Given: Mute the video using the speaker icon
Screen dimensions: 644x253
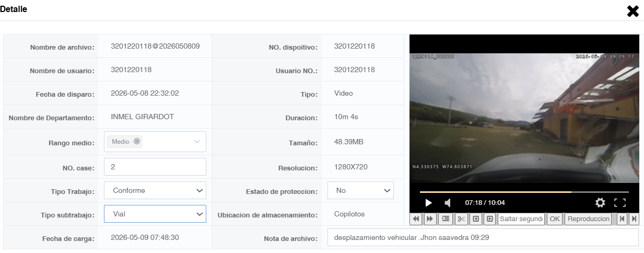Looking at the screenshot, I should pyautogui.click(x=448, y=203).
